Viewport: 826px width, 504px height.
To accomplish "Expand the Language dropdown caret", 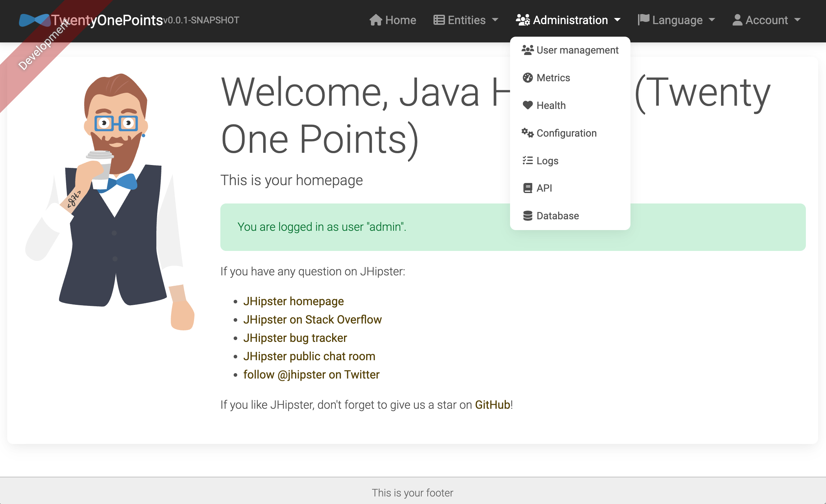I will [712, 20].
